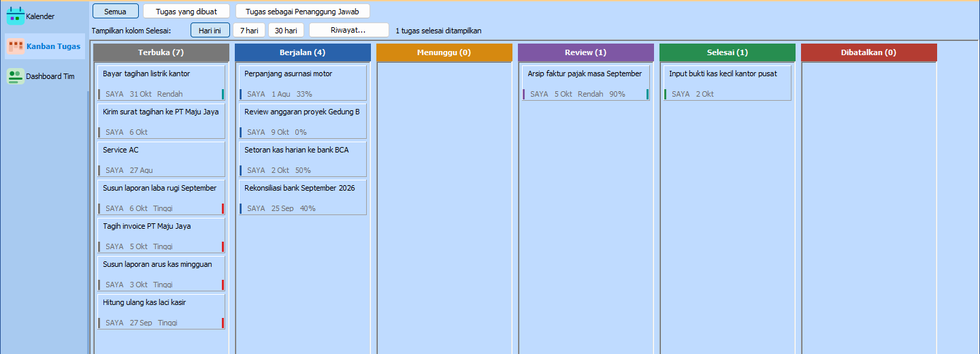
Task: Click the Menunggu (0) column header
Action: 444,52
